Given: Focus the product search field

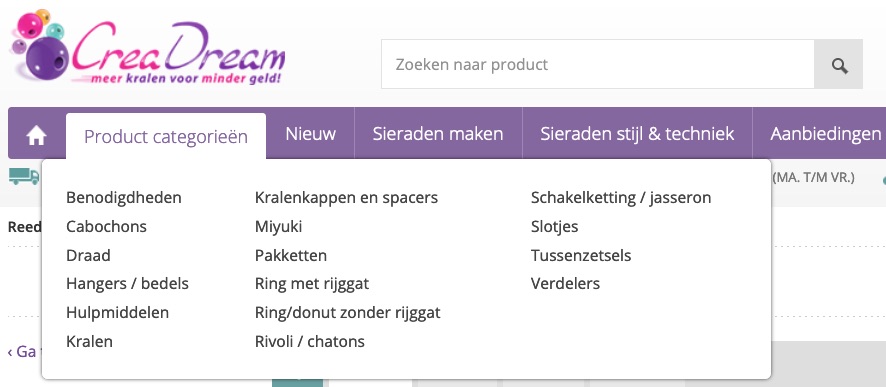Looking at the screenshot, I should click(598, 64).
